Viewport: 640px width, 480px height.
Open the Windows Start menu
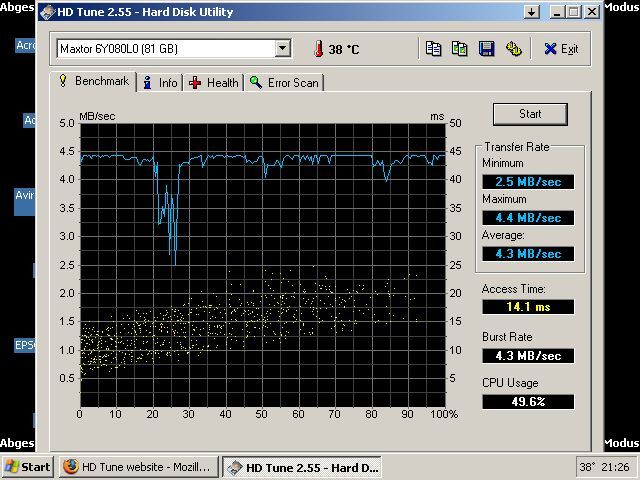click(x=27, y=467)
